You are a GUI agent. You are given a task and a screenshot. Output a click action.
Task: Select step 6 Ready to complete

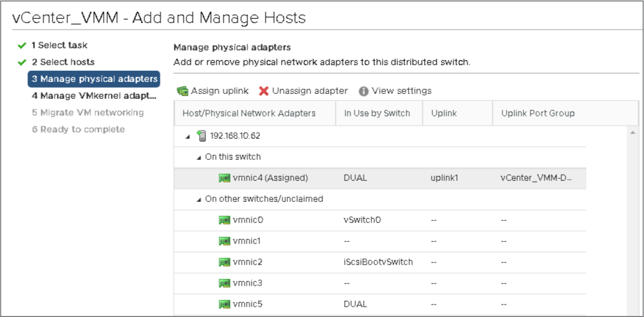78,129
